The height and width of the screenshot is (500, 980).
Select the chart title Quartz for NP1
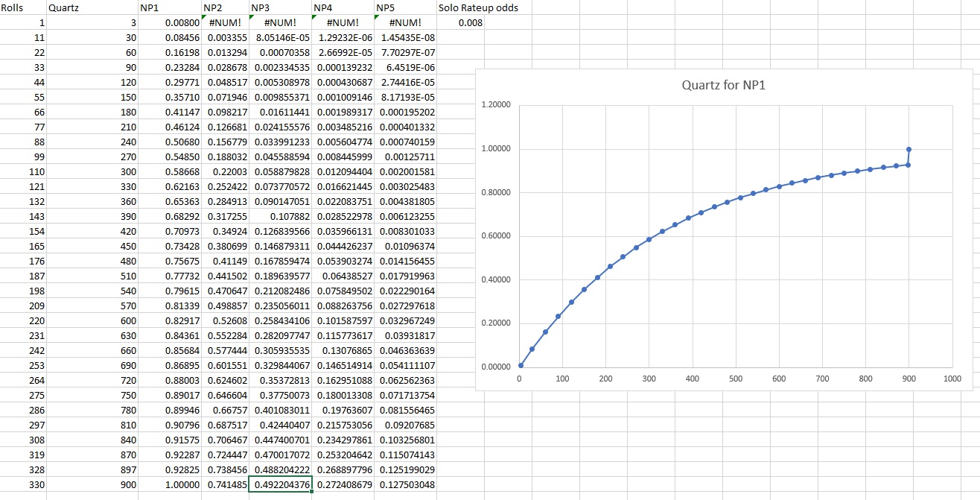724,85
